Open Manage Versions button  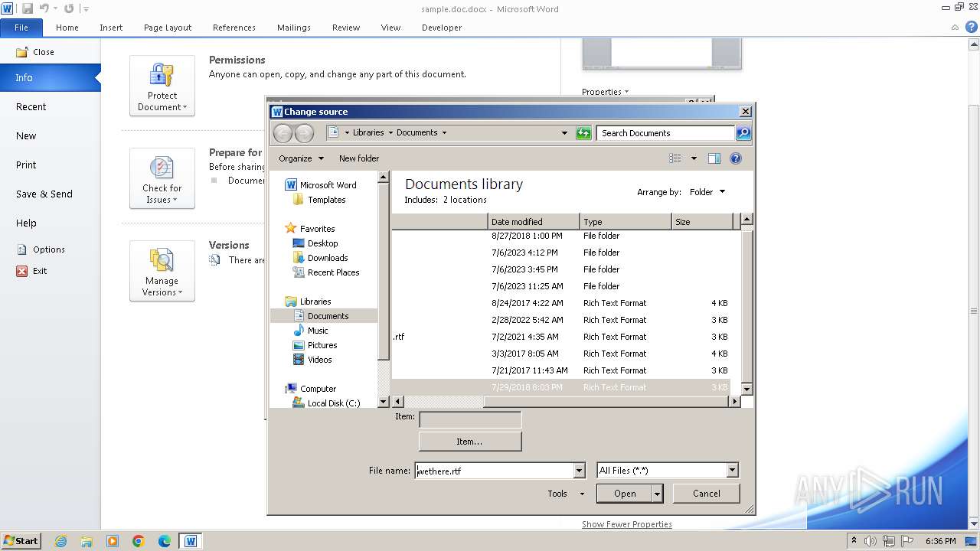[x=162, y=271]
